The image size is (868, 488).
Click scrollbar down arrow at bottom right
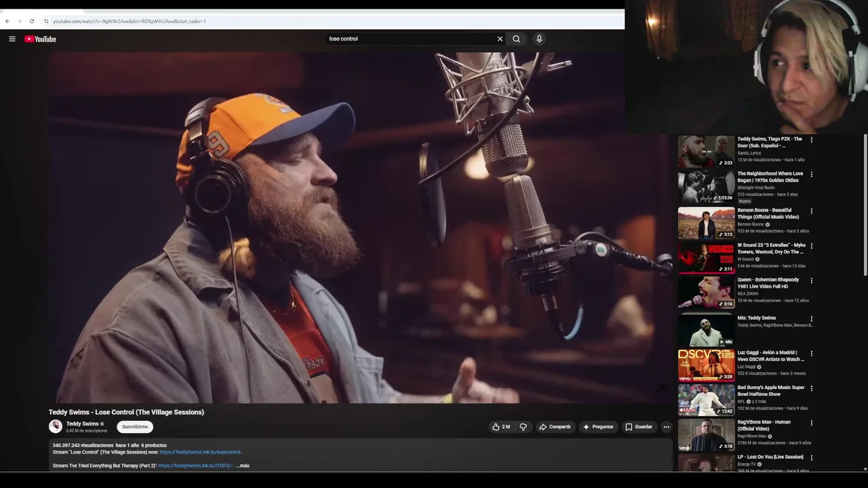[865, 469]
